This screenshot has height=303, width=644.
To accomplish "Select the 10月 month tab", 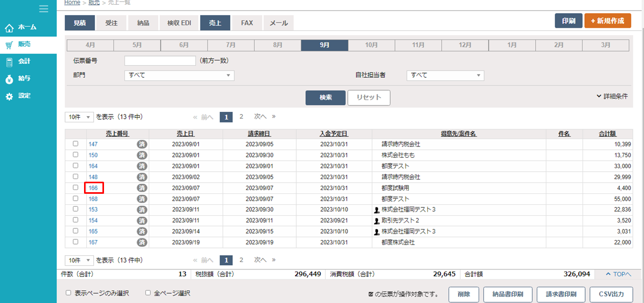I will point(371,45).
